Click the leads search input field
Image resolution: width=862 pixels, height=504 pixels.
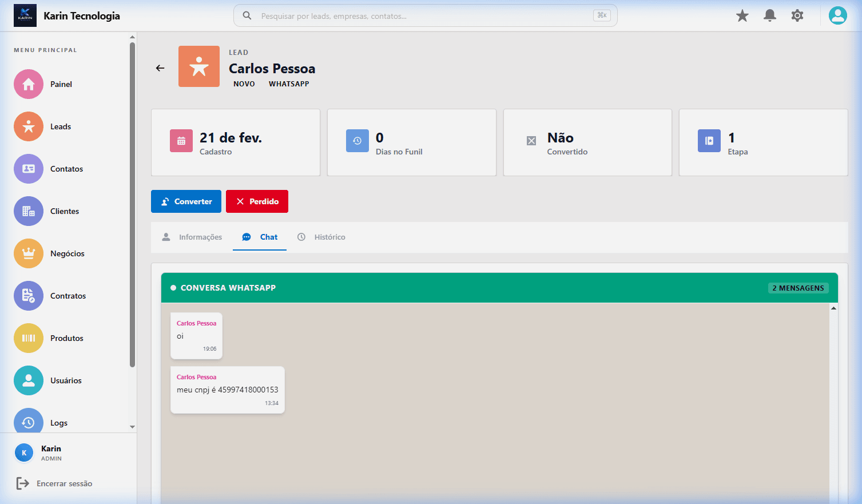(x=425, y=15)
